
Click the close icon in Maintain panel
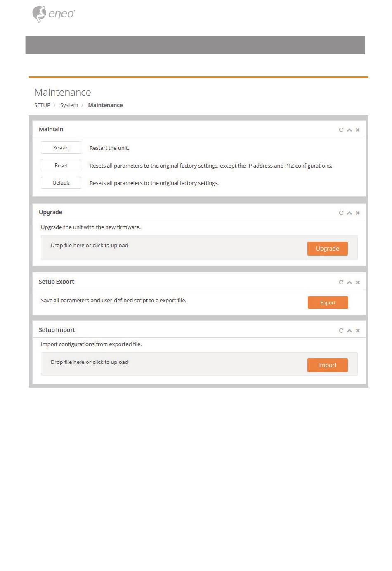[358, 130]
